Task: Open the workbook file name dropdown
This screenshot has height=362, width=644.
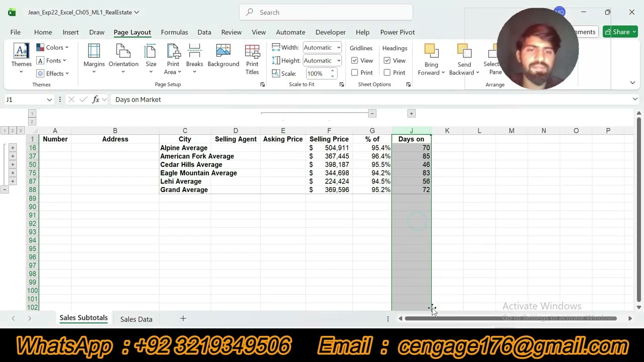Action: pyautogui.click(x=136, y=12)
